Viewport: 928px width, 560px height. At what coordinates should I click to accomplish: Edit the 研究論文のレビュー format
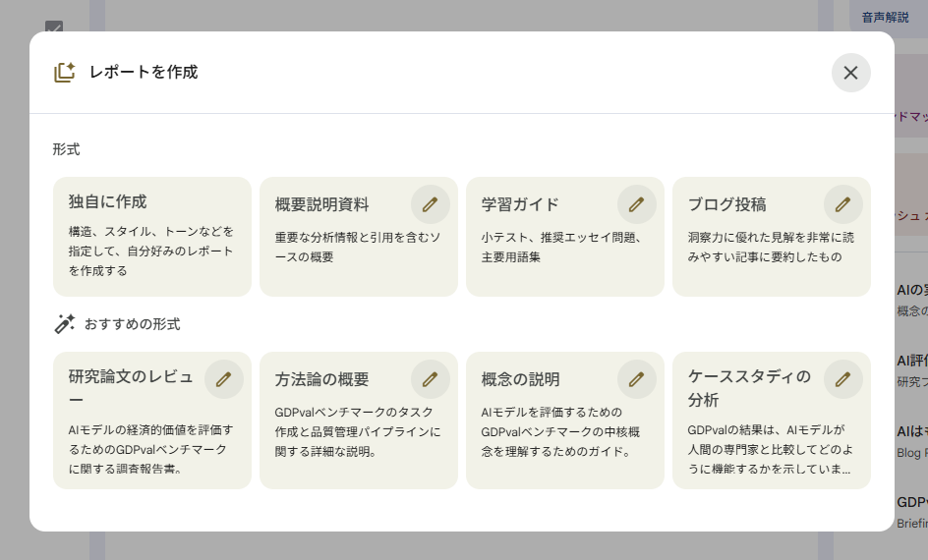click(x=223, y=379)
